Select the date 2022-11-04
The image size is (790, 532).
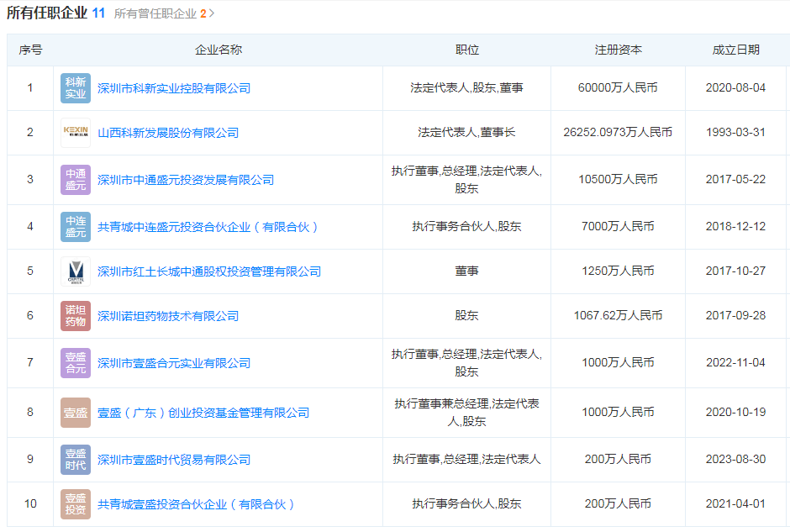coord(735,363)
